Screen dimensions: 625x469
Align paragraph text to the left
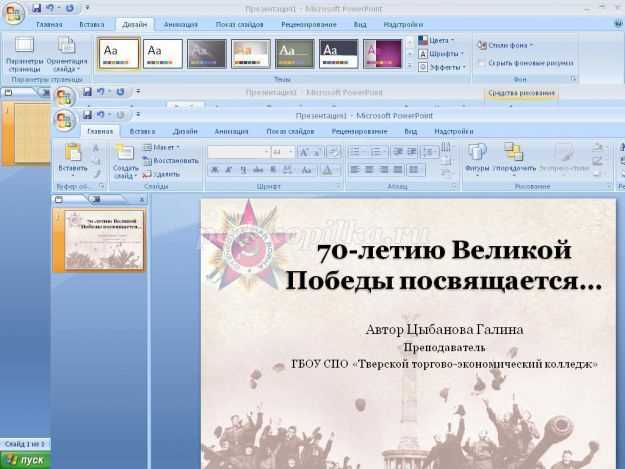click(355, 170)
